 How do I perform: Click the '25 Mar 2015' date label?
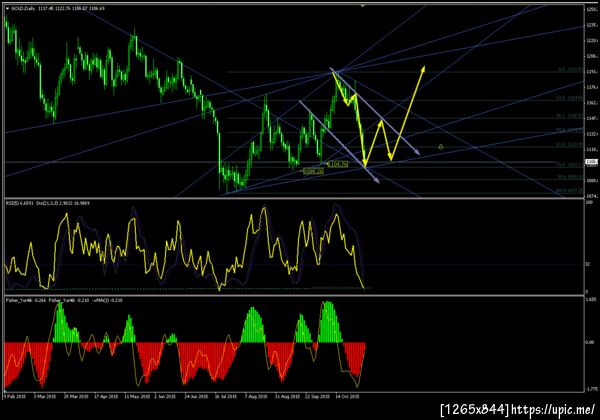[x=76, y=397]
